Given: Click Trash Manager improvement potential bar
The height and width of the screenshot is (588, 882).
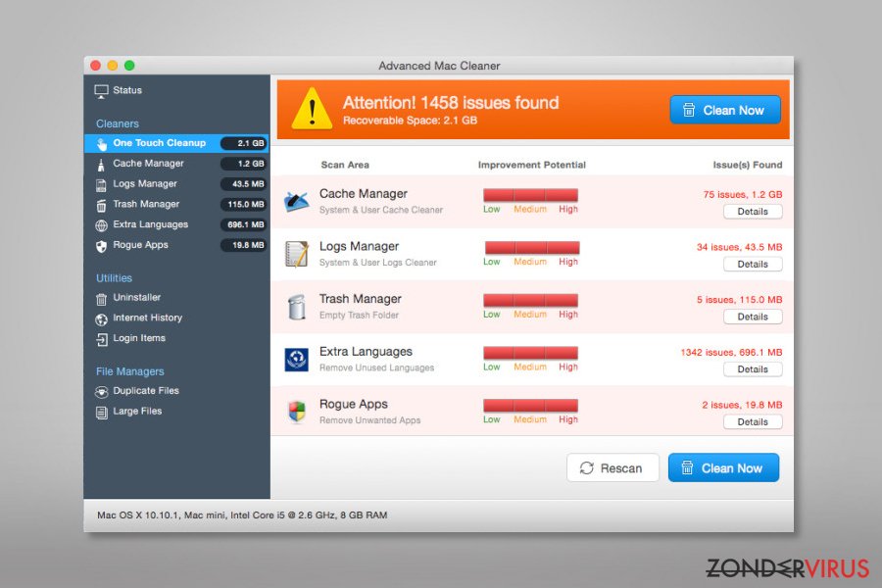Looking at the screenshot, I should click(530, 301).
